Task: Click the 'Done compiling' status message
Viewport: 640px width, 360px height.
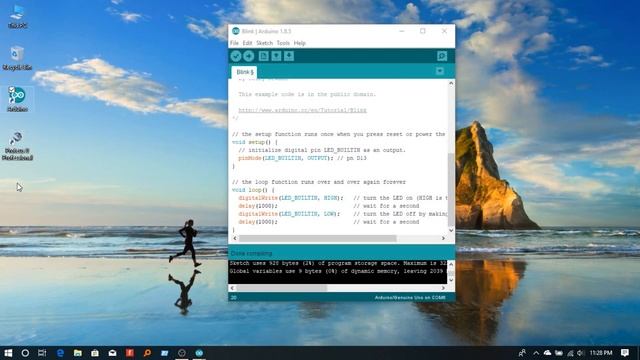Action: point(251,253)
